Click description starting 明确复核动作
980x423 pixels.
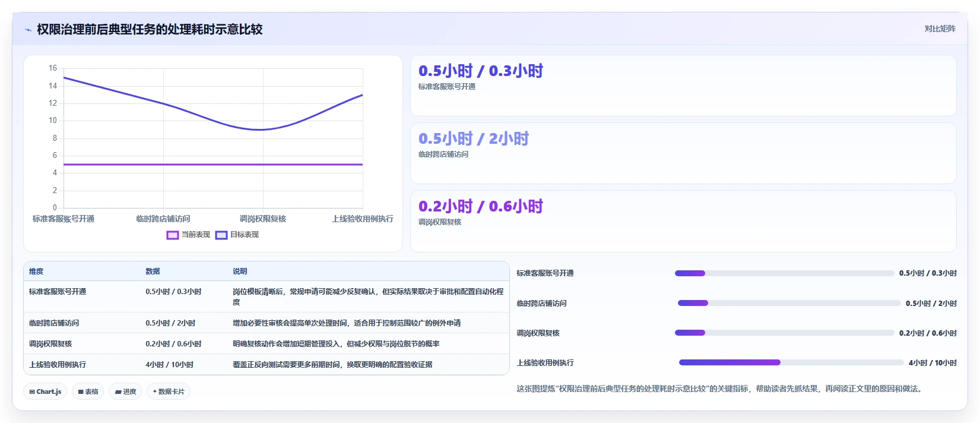[336, 344]
